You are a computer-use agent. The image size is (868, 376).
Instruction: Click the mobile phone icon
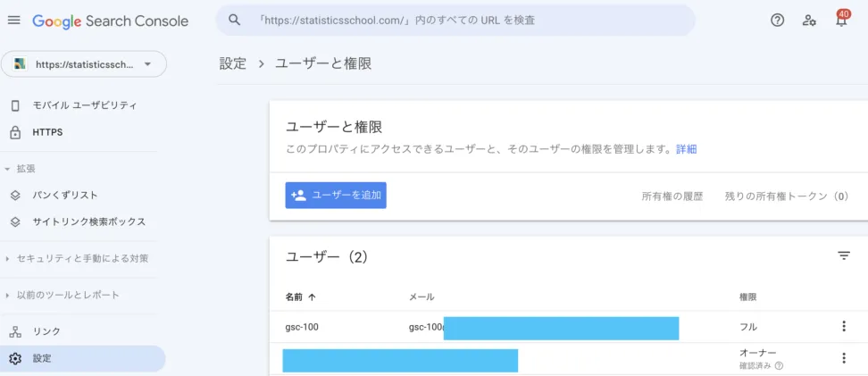pyautogui.click(x=15, y=105)
